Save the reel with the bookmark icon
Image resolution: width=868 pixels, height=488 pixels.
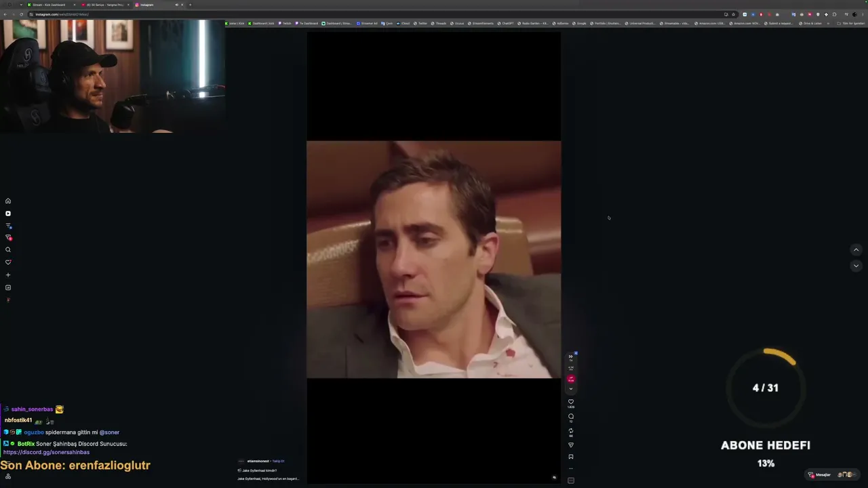click(x=571, y=457)
